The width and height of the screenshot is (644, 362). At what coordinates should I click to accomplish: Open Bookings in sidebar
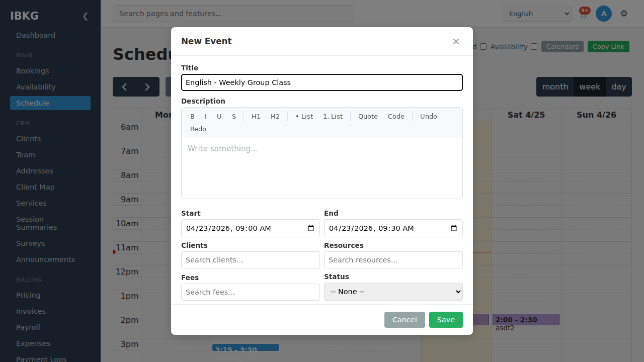[x=50, y=71]
